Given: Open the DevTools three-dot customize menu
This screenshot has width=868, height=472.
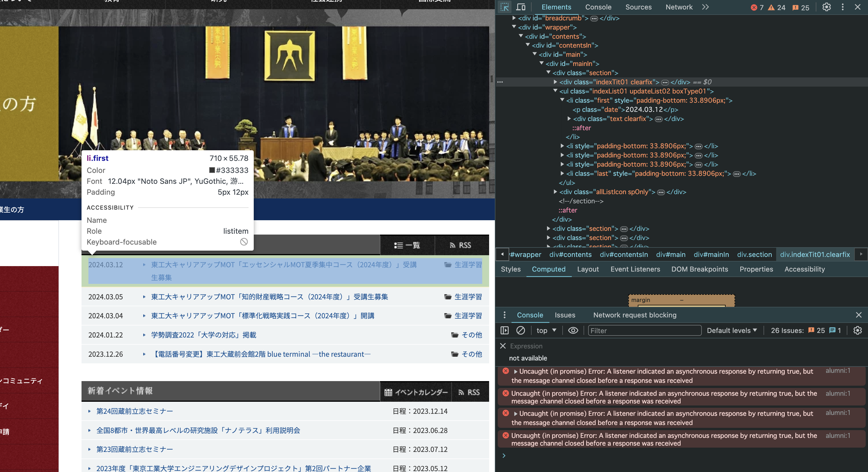Looking at the screenshot, I should click(x=843, y=7).
